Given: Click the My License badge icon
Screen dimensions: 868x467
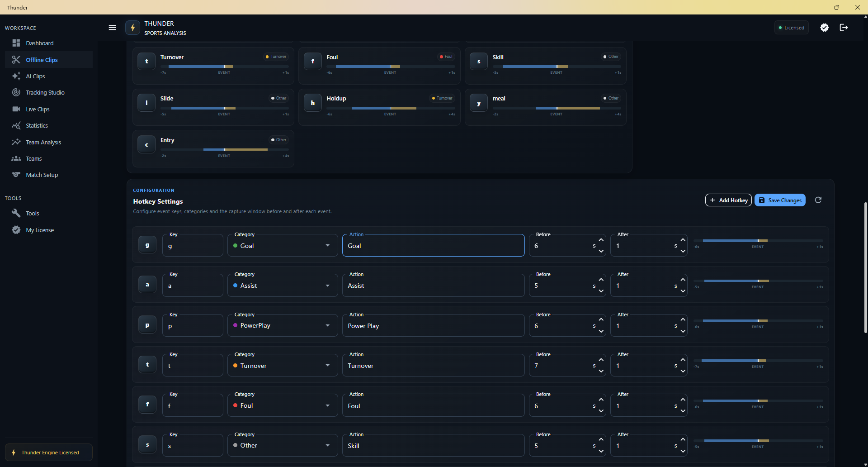Looking at the screenshot, I should pos(16,230).
